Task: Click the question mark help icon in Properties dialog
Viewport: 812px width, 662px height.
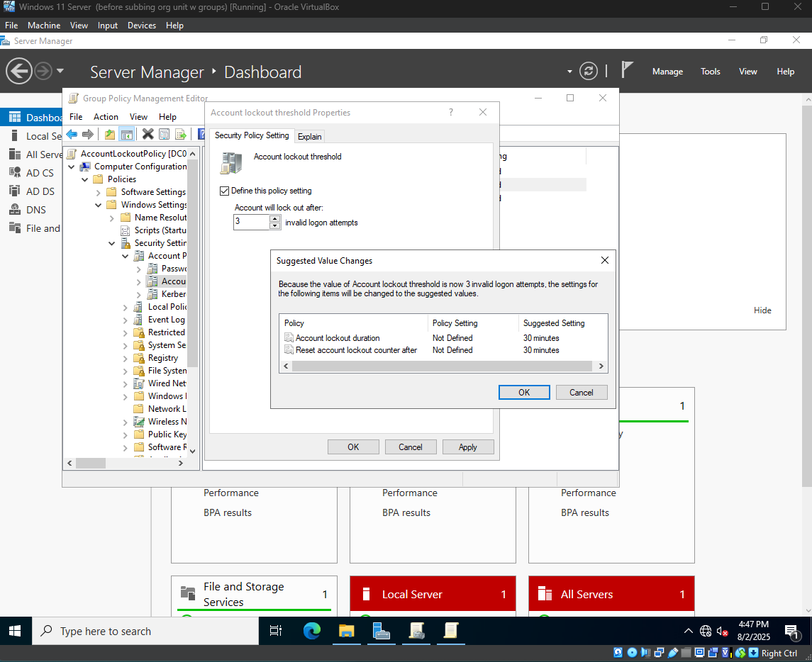Action: click(451, 112)
